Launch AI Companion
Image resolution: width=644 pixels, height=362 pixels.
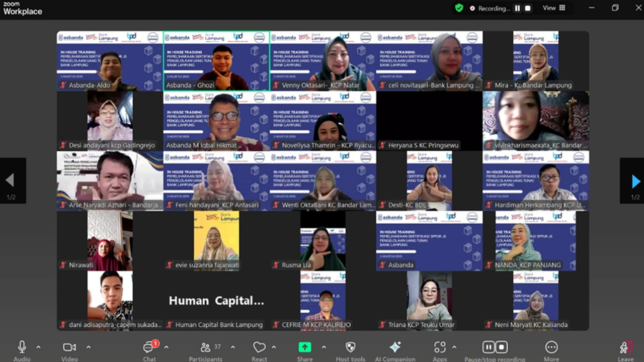pos(395,348)
